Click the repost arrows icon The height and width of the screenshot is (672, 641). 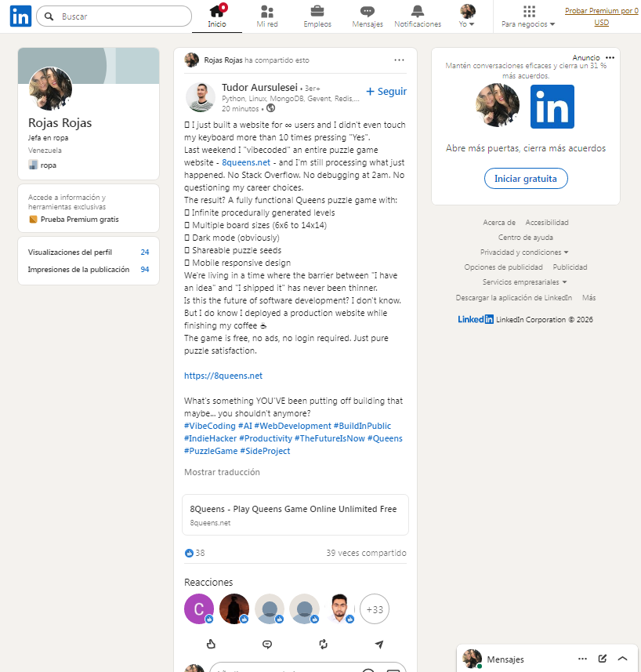[324, 644]
